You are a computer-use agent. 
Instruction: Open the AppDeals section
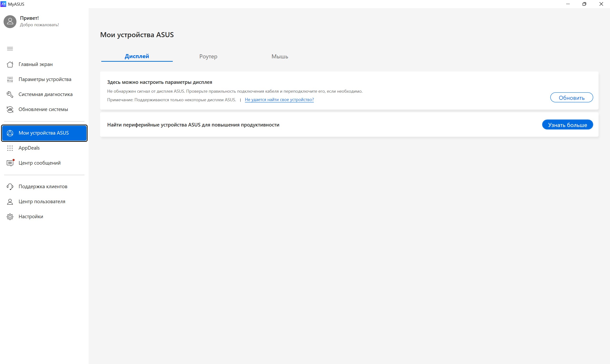(x=44, y=148)
